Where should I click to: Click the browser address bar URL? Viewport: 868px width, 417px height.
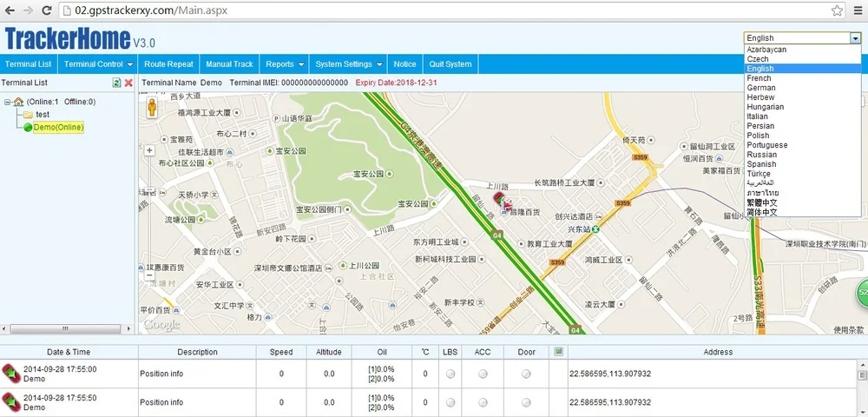pos(151,10)
